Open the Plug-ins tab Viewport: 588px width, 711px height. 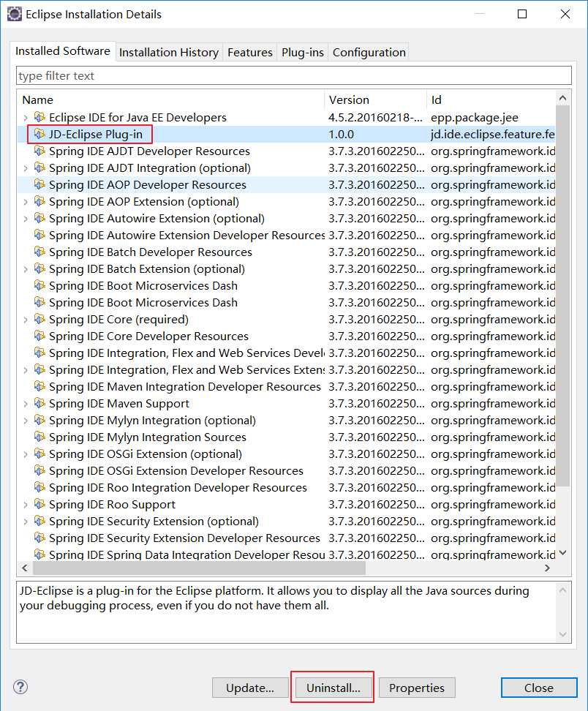[302, 53]
